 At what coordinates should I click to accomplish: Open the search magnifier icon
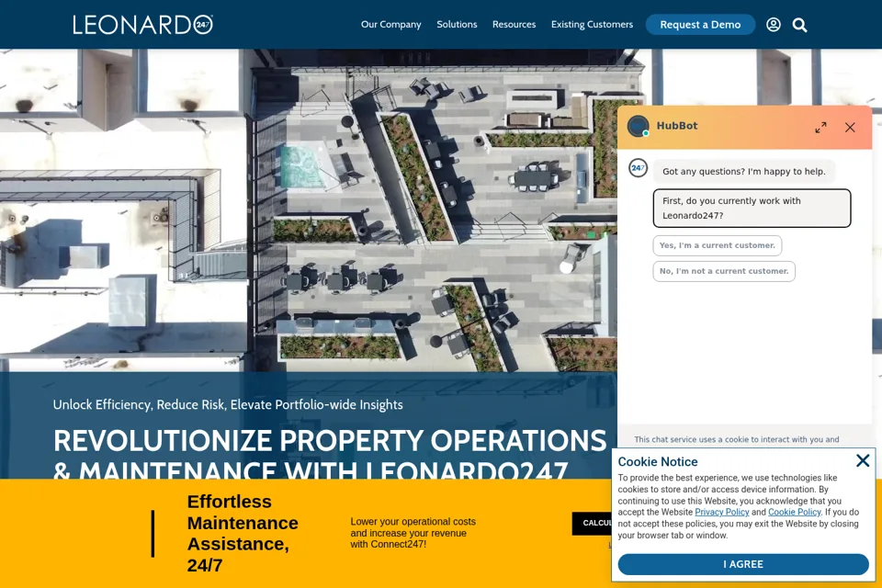799,25
